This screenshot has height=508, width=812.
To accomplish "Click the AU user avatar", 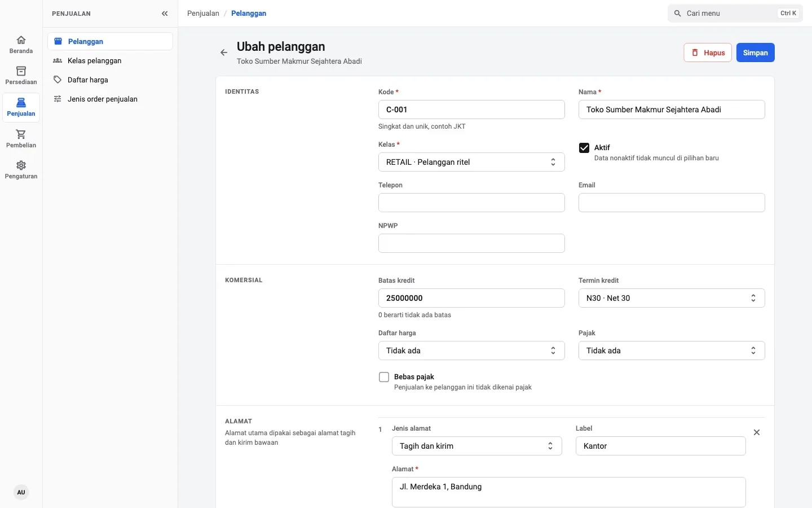I will [x=21, y=492].
